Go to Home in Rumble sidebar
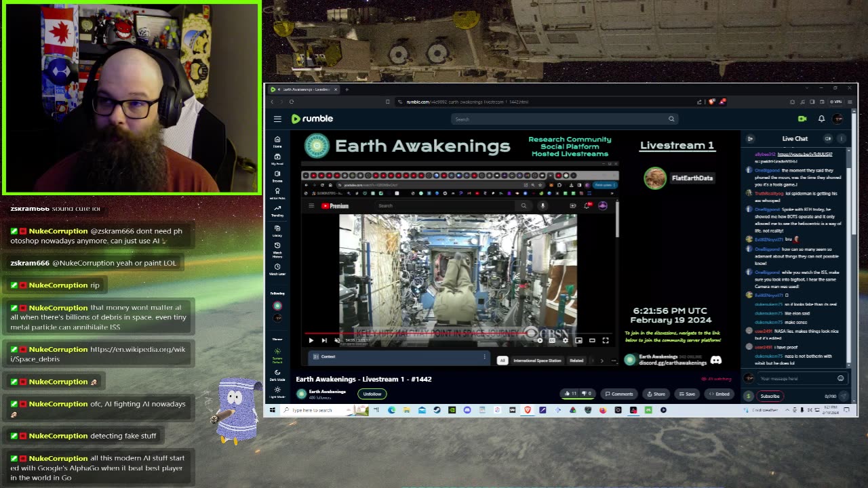Viewport: 868px width, 488px height. (277, 141)
